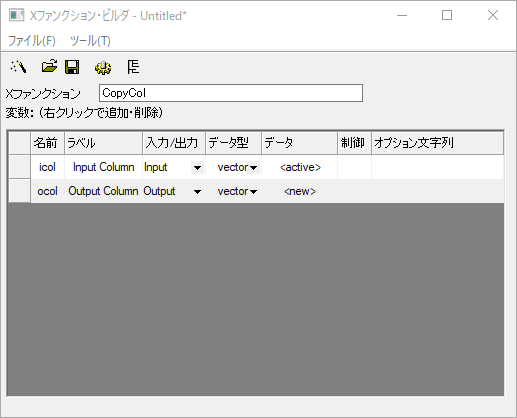The height and width of the screenshot is (418, 517).
Task: Click the Input Column label cell
Action: pyautogui.click(x=104, y=167)
